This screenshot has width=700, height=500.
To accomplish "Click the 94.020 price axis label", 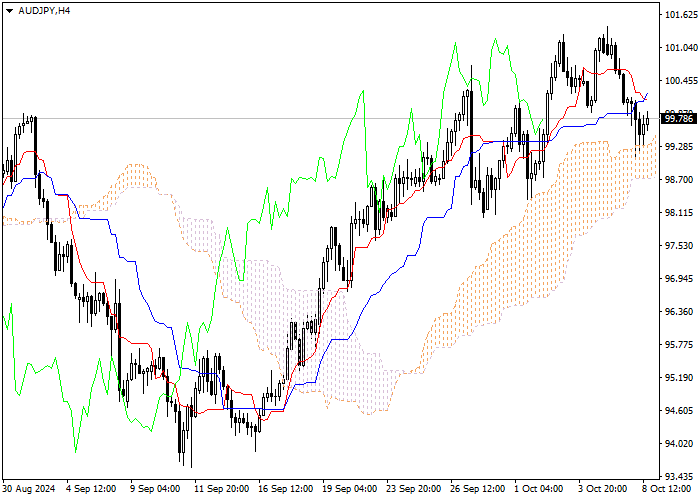I will coord(681,444).
